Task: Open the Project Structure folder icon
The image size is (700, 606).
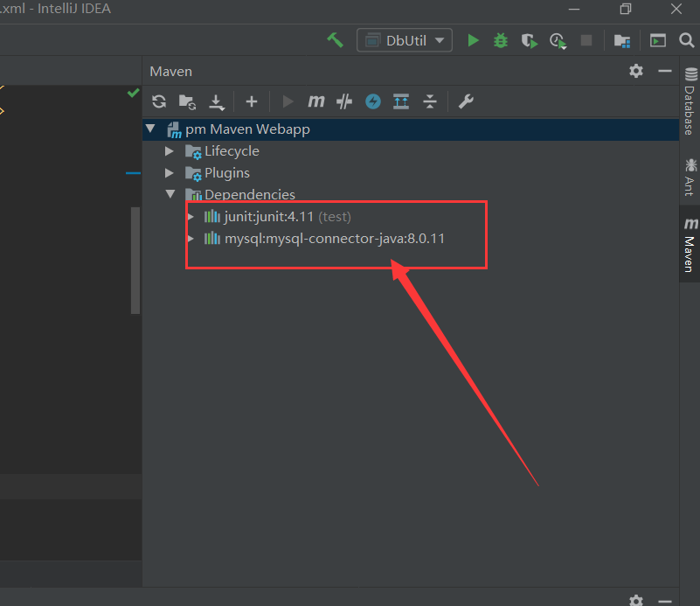Action: click(x=622, y=41)
